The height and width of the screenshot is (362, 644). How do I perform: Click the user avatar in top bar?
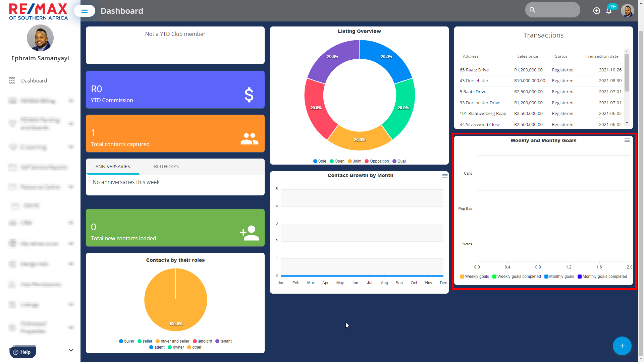click(627, 11)
